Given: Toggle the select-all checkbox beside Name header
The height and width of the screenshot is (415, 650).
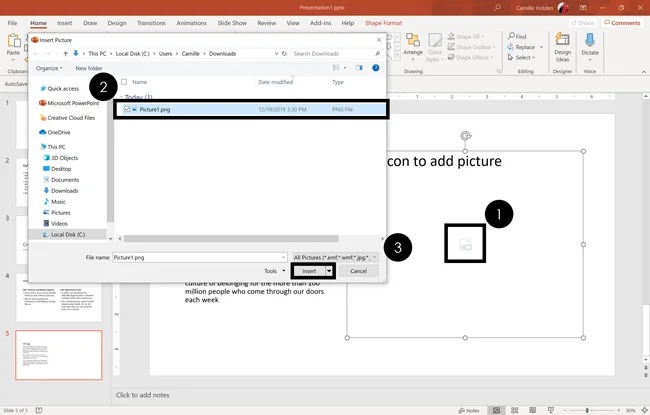Looking at the screenshot, I should click(124, 82).
